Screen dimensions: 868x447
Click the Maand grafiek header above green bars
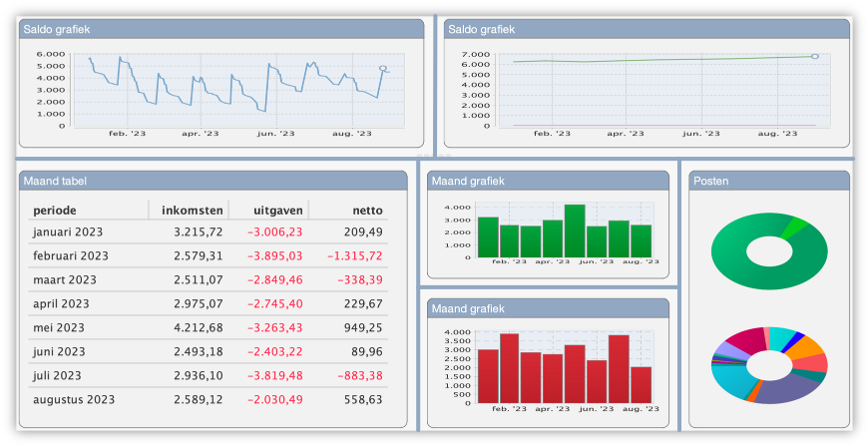[x=547, y=181]
